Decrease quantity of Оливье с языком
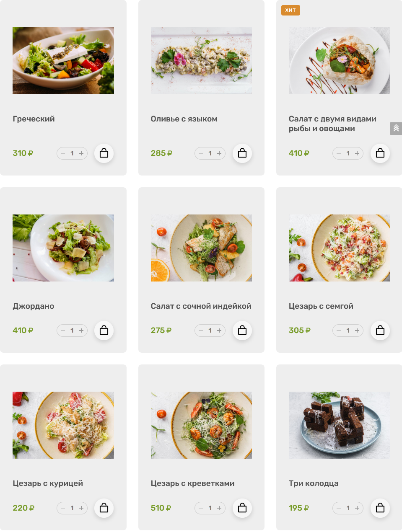The height and width of the screenshot is (532, 402). pyautogui.click(x=201, y=153)
